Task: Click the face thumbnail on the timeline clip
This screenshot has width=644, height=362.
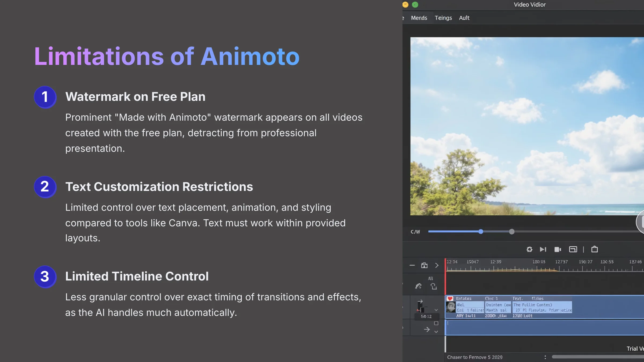Action: tap(451, 307)
